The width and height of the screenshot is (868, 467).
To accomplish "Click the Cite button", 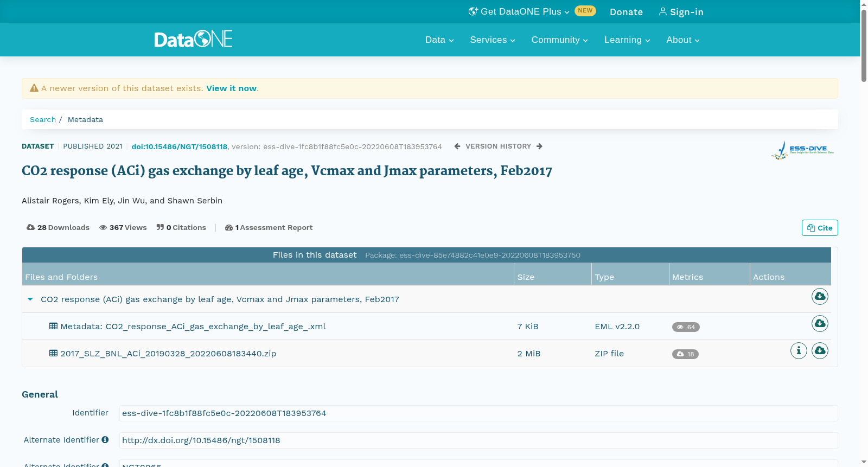I will coord(820,228).
